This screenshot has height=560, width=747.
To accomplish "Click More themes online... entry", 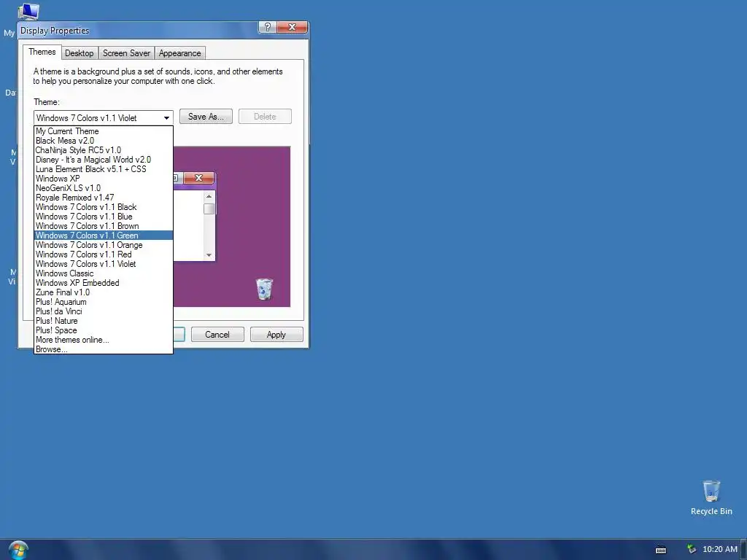I will pos(104,340).
